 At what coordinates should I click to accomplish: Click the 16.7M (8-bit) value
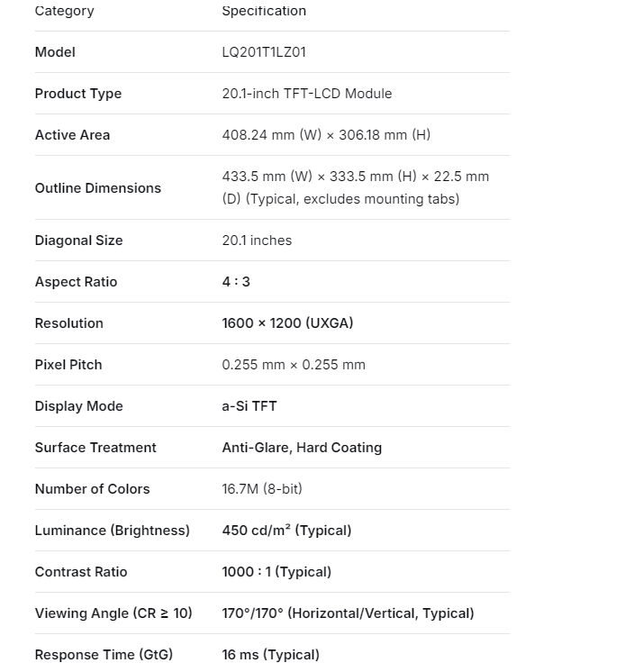tap(262, 489)
